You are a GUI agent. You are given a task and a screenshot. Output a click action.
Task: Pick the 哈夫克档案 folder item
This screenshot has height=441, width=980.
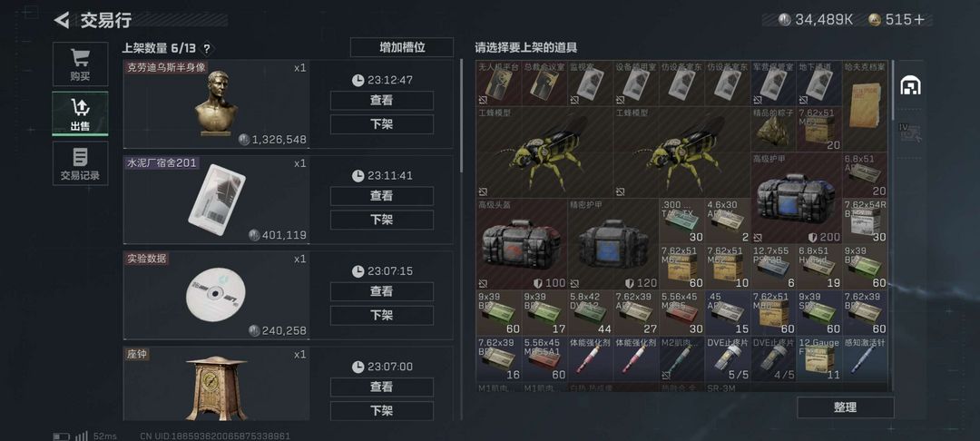tap(865, 107)
